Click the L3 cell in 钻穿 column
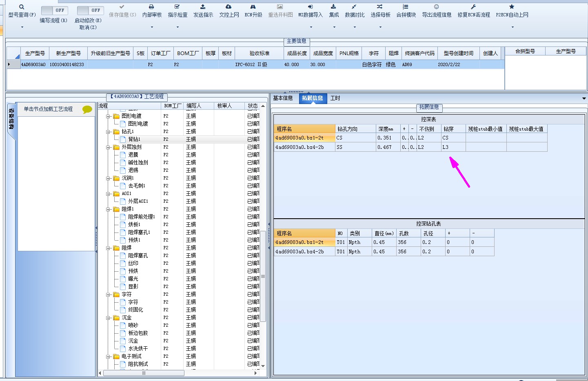 pyautogui.click(x=453, y=147)
